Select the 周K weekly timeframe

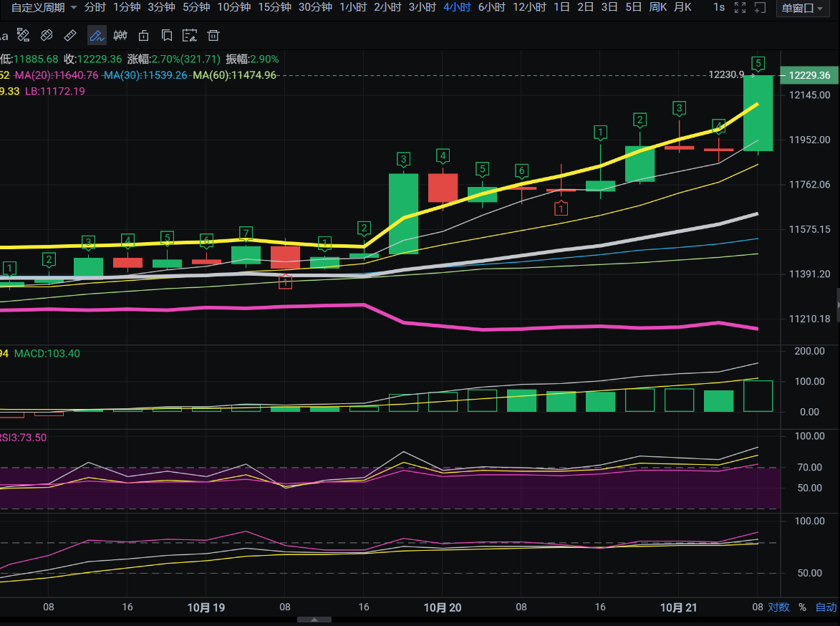(657, 7)
